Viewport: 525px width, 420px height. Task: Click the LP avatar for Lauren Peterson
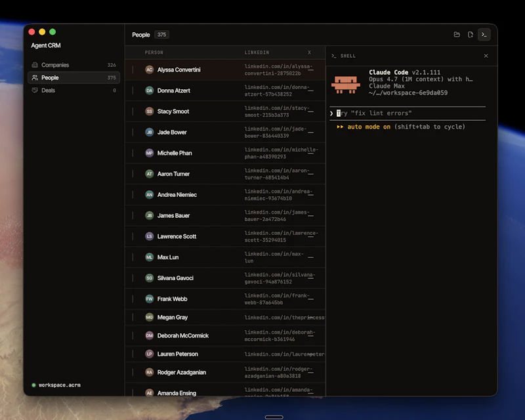click(150, 354)
